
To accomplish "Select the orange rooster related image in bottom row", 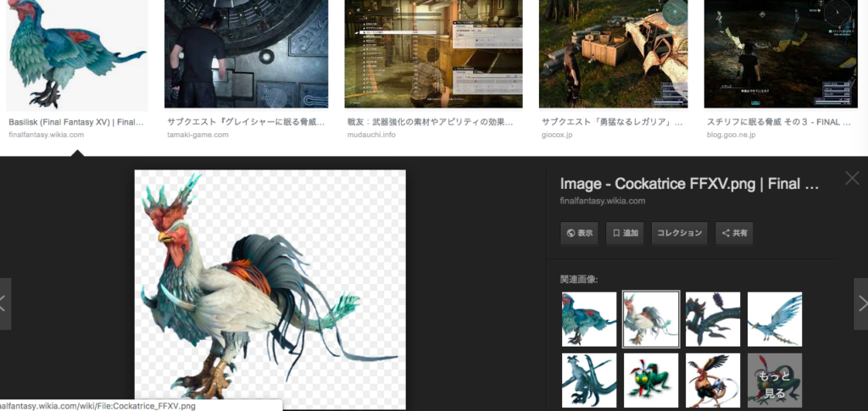I will pyautogui.click(x=713, y=380).
